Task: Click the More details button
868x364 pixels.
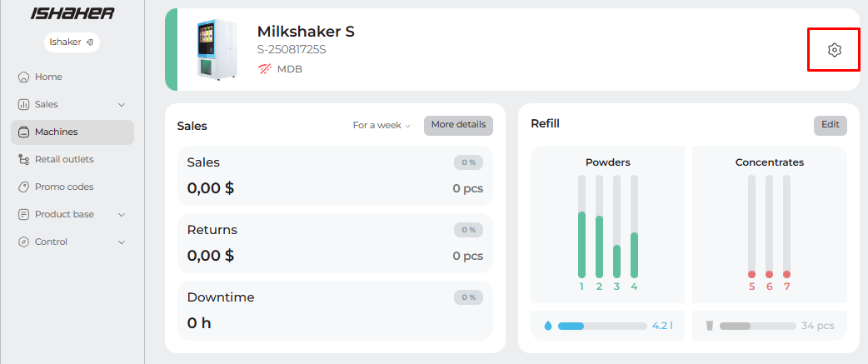Action: pos(458,125)
